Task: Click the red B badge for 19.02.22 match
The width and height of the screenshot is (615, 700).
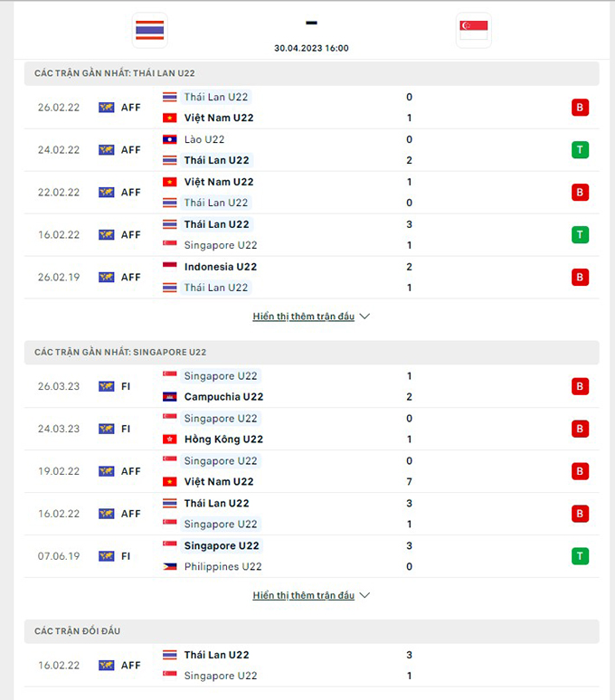Action: point(580,471)
